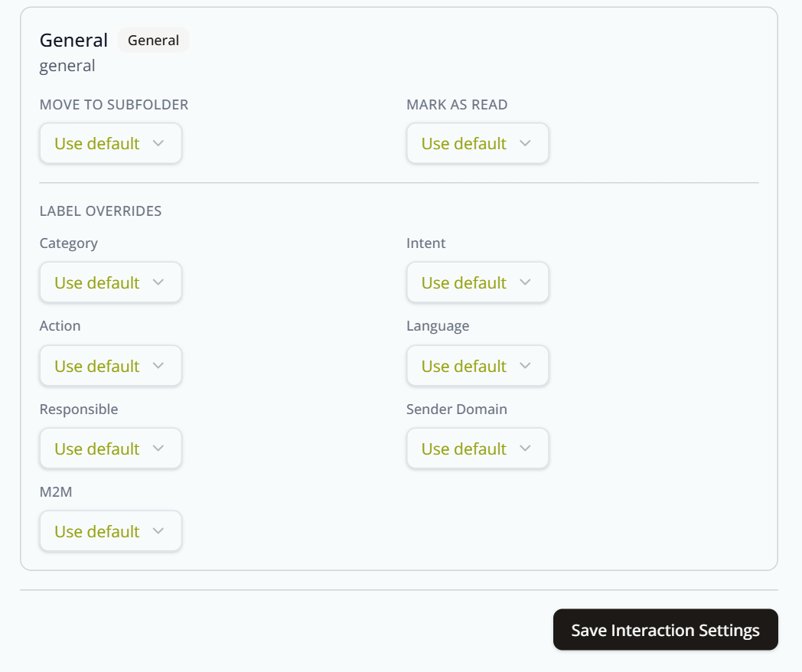This screenshot has height=672, width=802.
Task: Click the Sender Domain label
Action: pos(457,409)
